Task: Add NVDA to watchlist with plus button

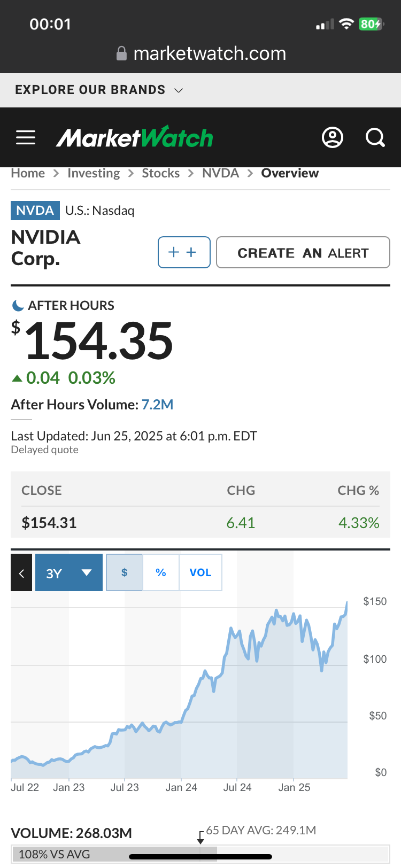Action: pos(183,252)
